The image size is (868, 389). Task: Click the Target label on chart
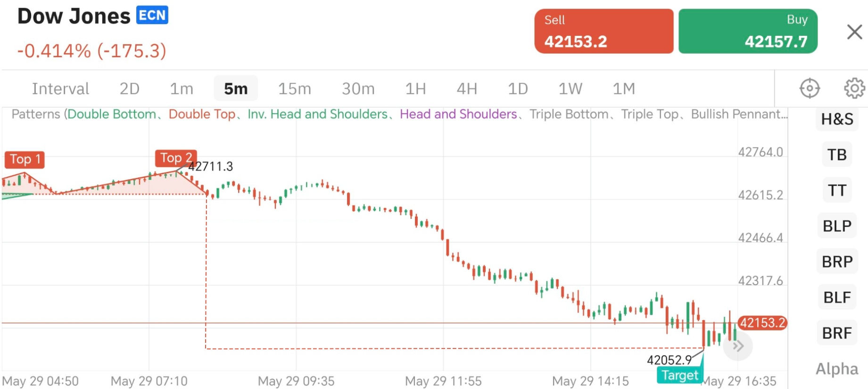click(679, 375)
